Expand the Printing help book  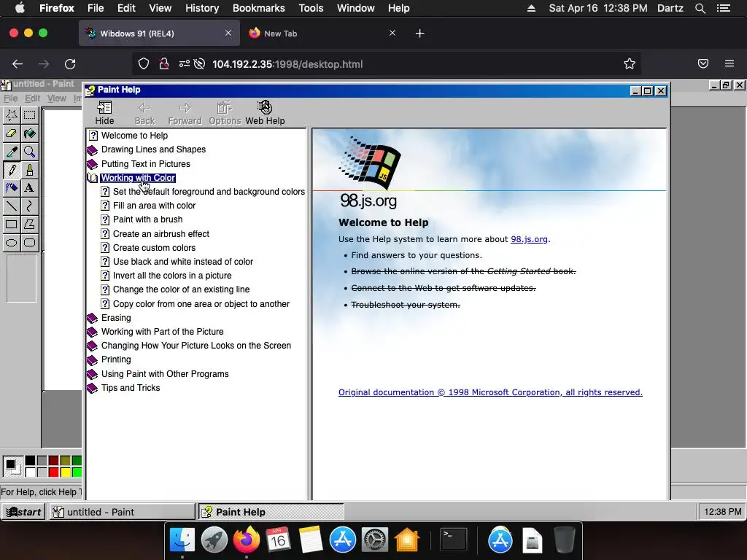(x=116, y=359)
